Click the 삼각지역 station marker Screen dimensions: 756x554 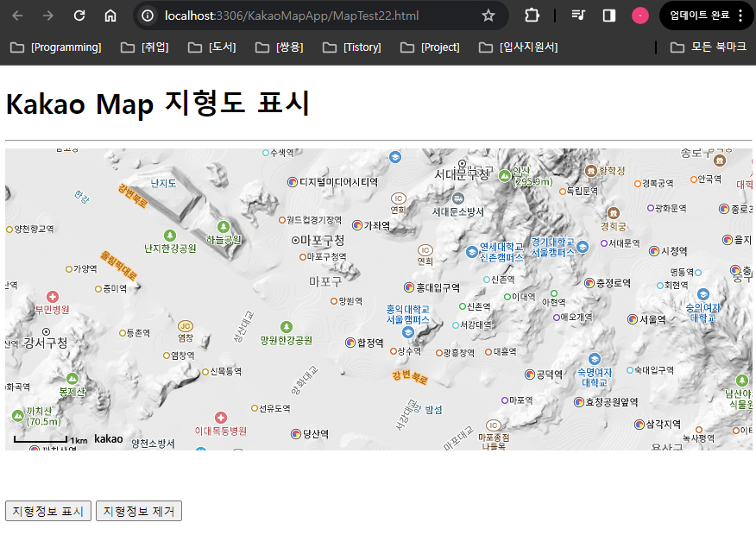coord(639,425)
